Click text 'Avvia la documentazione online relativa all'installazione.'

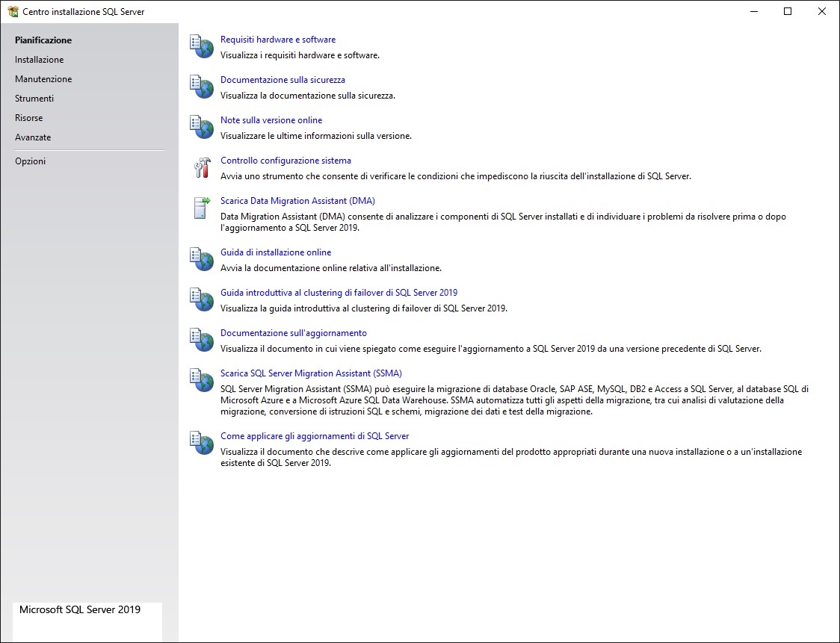coord(331,268)
